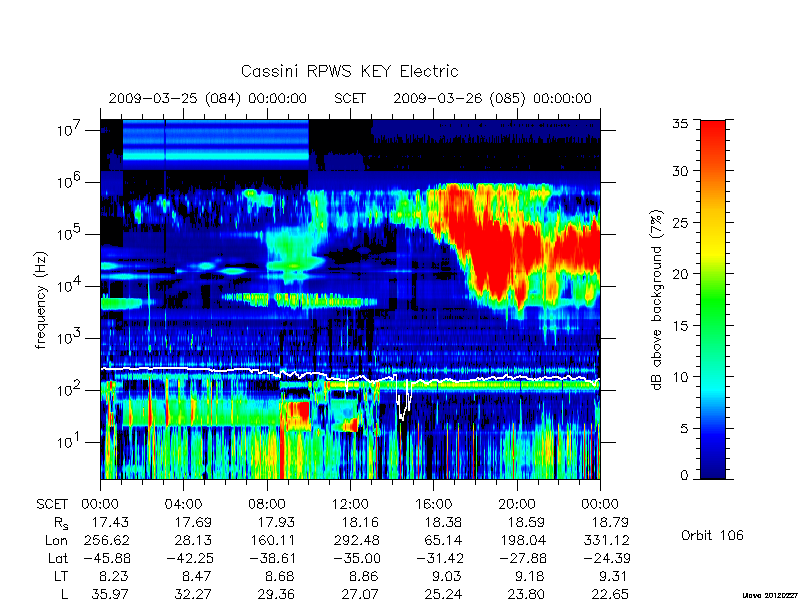The width and height of the screenshot is (800, 600).
Task: Click the Rs value '18.79'
Action: point(610,522)
